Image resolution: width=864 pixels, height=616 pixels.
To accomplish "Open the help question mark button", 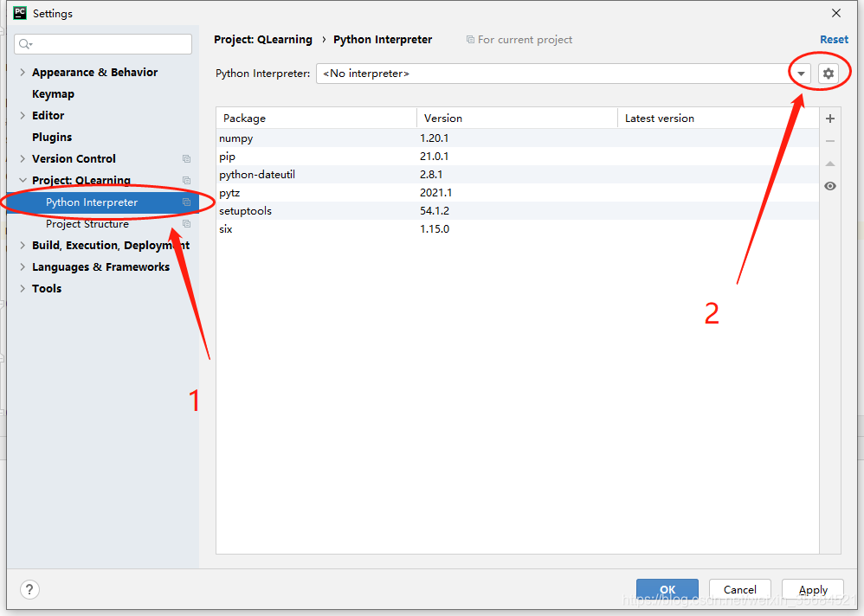I will [x=29, y=589].
